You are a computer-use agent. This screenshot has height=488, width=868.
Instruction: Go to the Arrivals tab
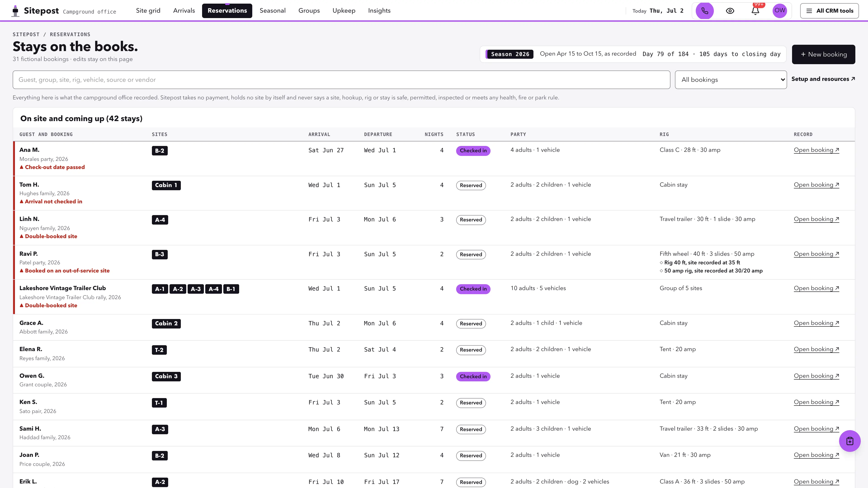(184, 10)
